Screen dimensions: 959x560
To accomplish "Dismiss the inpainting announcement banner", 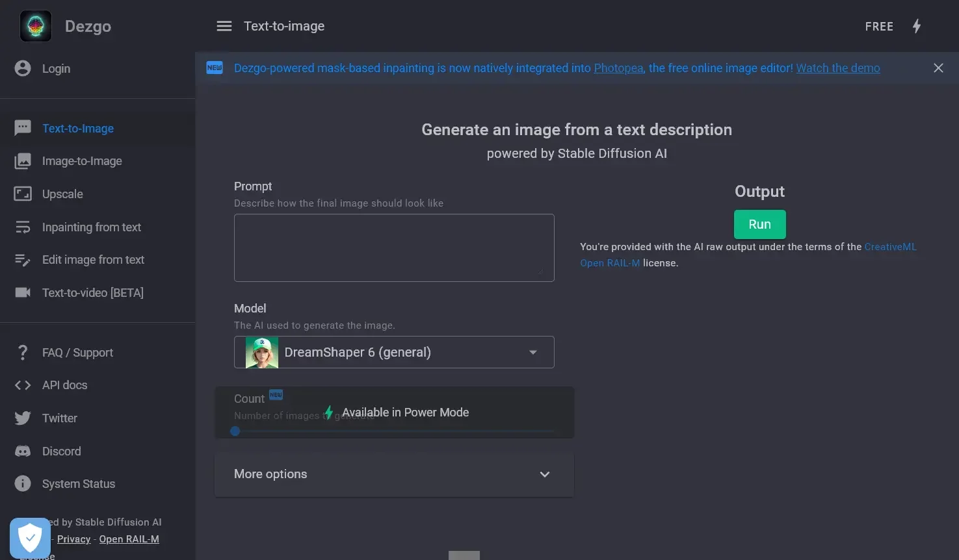I will coord(938,68).
